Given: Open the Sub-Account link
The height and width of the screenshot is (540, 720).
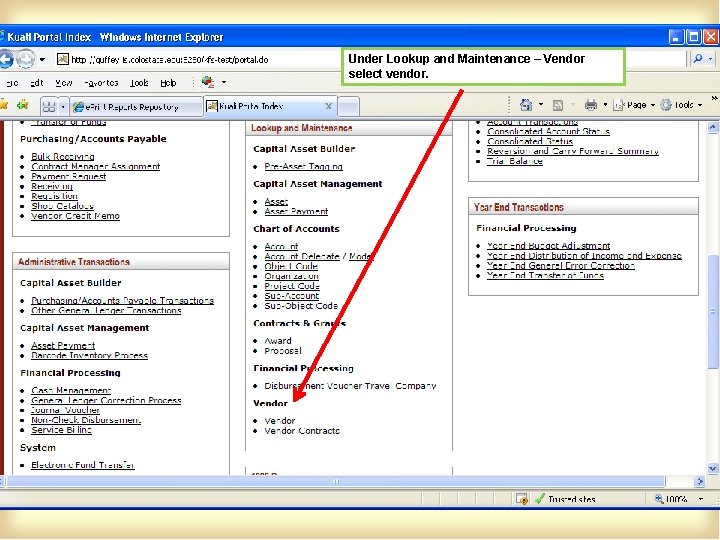Looking at the screenshot, I should click(292, 296).
